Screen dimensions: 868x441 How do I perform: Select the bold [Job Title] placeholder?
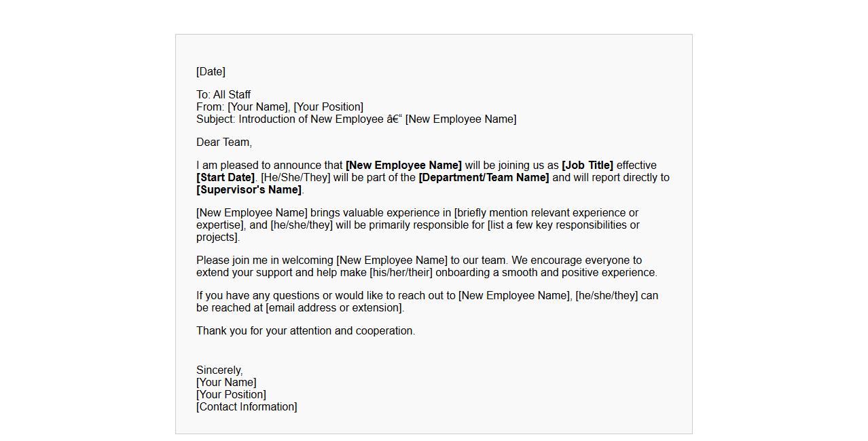[x=587, y=166]
